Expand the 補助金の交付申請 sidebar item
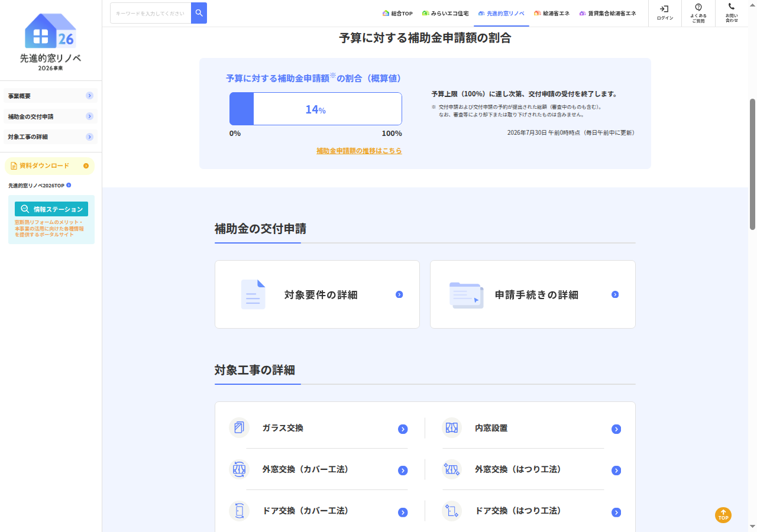Screen dimensions: 757x532 tap(50, 116)
